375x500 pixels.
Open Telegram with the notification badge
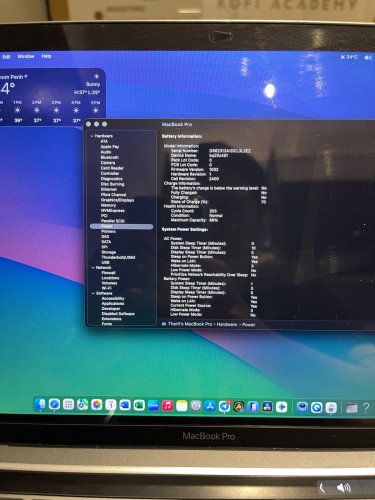[224, 406]
